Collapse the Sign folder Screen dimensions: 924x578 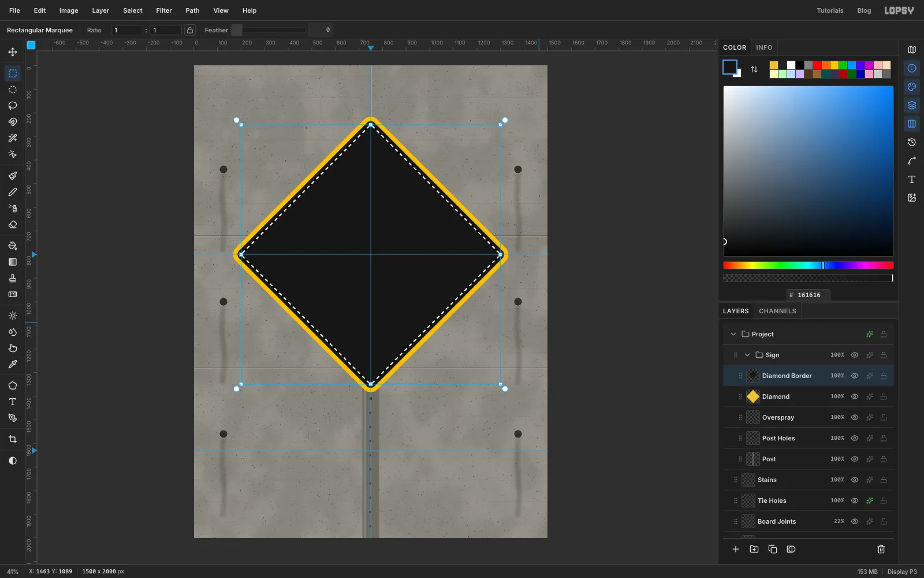coord(747,355)
